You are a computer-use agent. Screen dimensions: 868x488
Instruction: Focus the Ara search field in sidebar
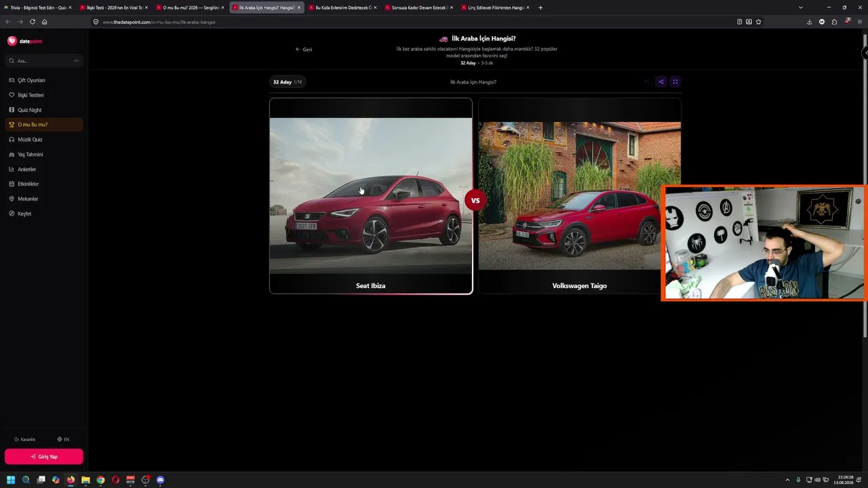[x=44, y=61]
